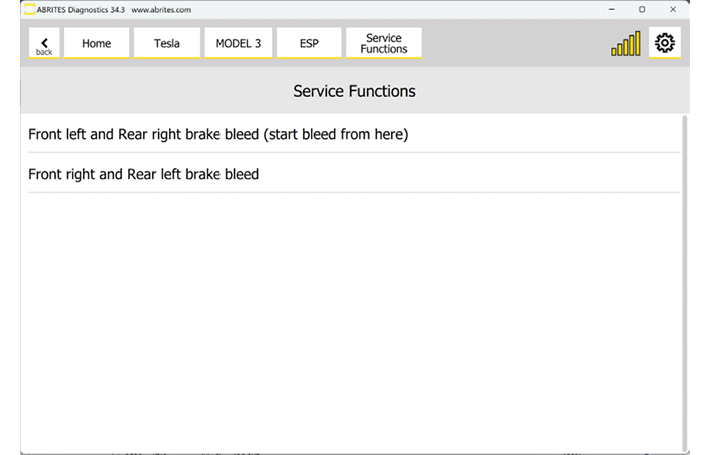Click the ABRITES Diagnostics 34.3 window title
Screen dimensions: 710x455
click(84, 9)
